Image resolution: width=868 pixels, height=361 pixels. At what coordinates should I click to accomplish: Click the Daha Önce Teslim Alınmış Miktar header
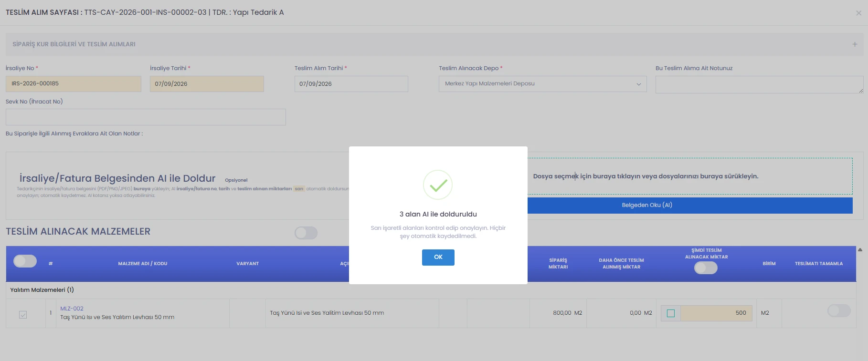click(621, 264)
